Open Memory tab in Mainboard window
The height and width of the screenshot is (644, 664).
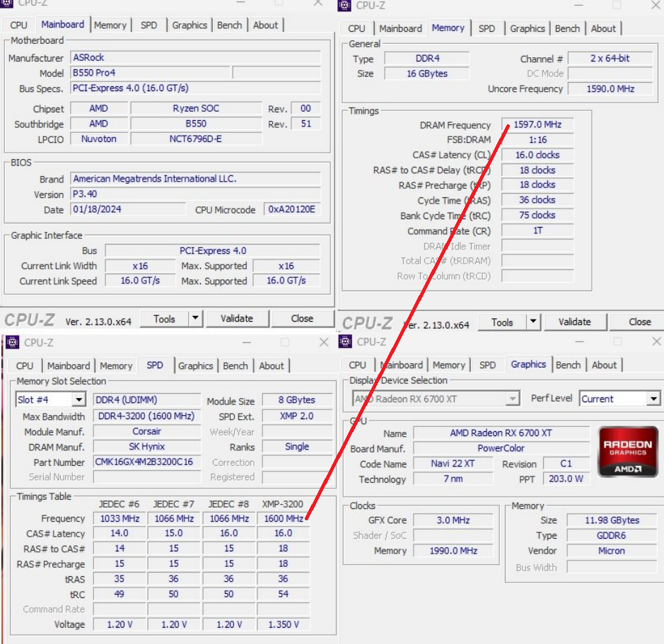tap(110, 25)
